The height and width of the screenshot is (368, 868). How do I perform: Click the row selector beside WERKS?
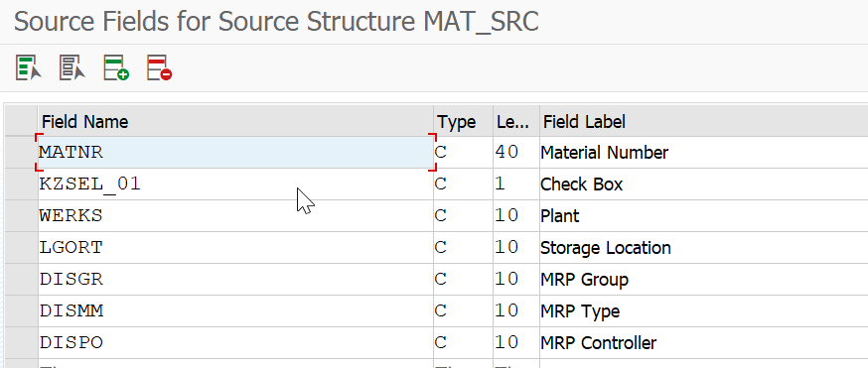click(21, 215)
